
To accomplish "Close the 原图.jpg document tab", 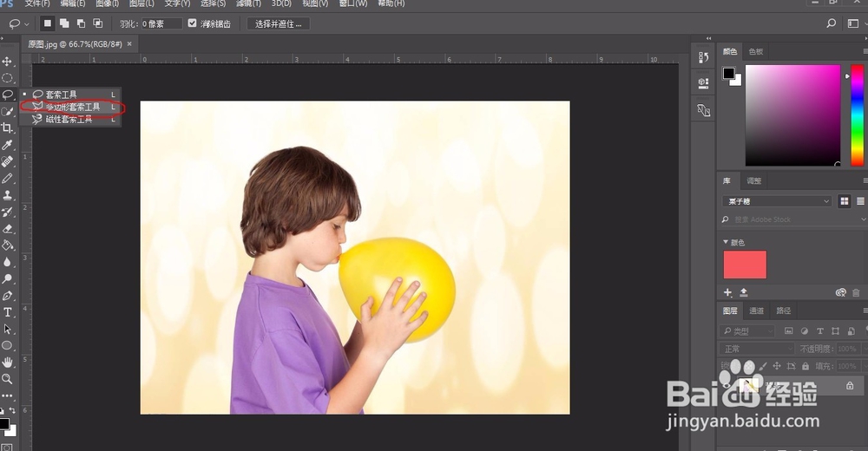I will point(129,43).
